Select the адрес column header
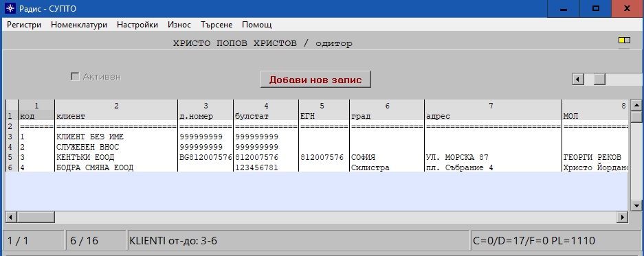The height and width of the screenshot is (256, 644). point(493,116)
